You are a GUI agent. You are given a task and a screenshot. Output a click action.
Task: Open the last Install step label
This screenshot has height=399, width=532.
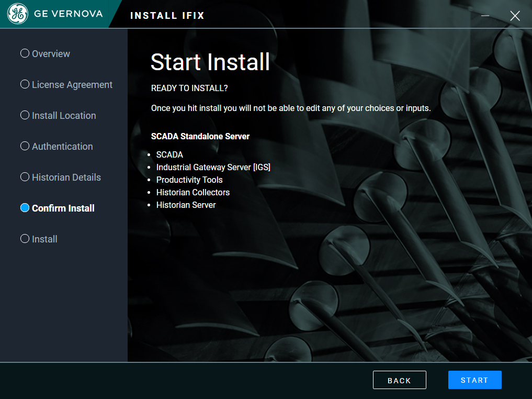coord(44,239)
